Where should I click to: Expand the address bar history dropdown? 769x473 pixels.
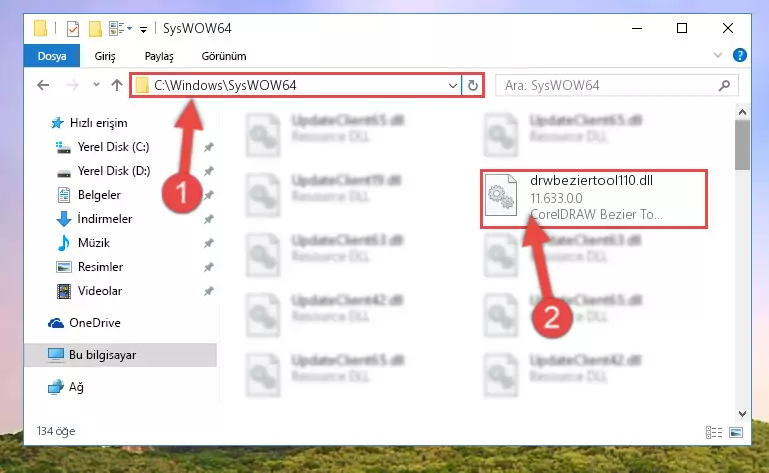click(x=453, y=85)
